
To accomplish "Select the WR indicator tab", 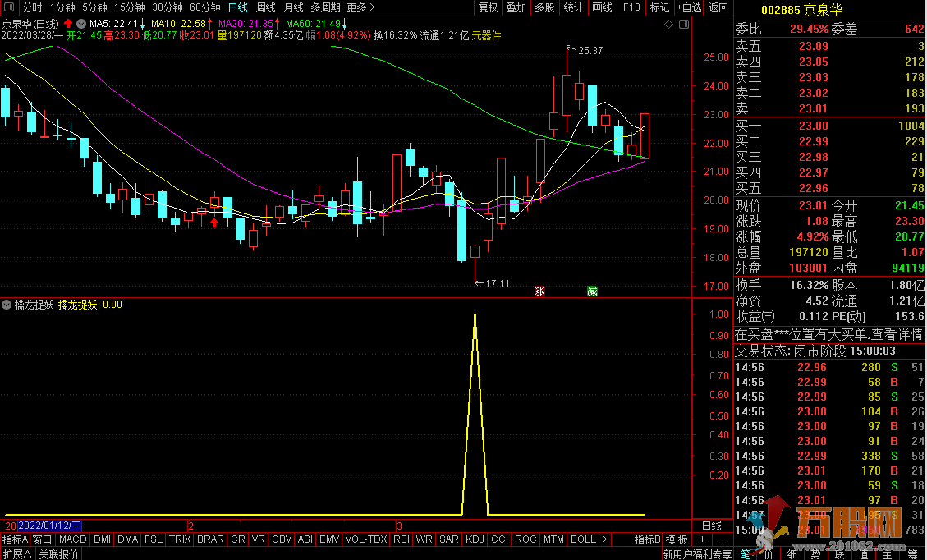I will coord(424,539).
